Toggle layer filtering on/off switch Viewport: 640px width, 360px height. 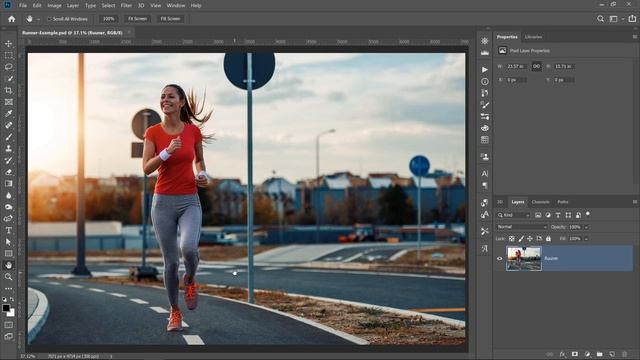pyautogui.click(x=588, y=214)
